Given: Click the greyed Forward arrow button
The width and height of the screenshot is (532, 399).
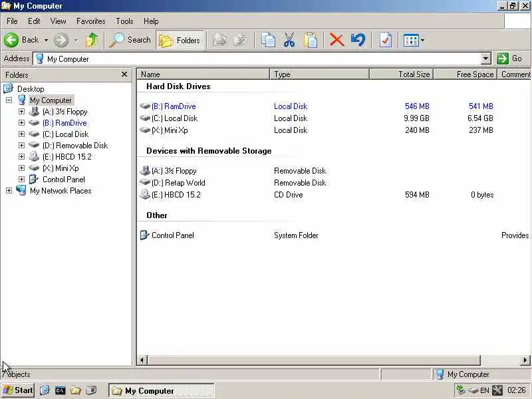Looking at the screenshot, I should click(61, 40).
